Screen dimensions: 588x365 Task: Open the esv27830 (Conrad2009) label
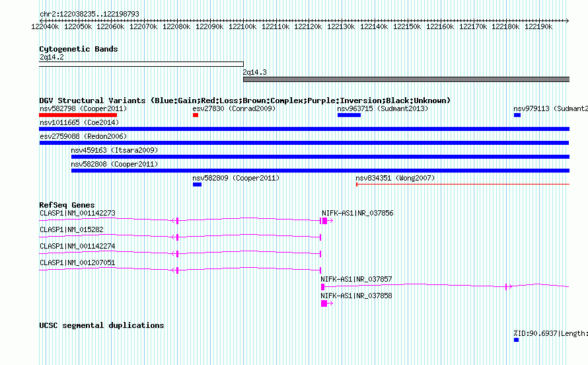(x=234, y=109)
